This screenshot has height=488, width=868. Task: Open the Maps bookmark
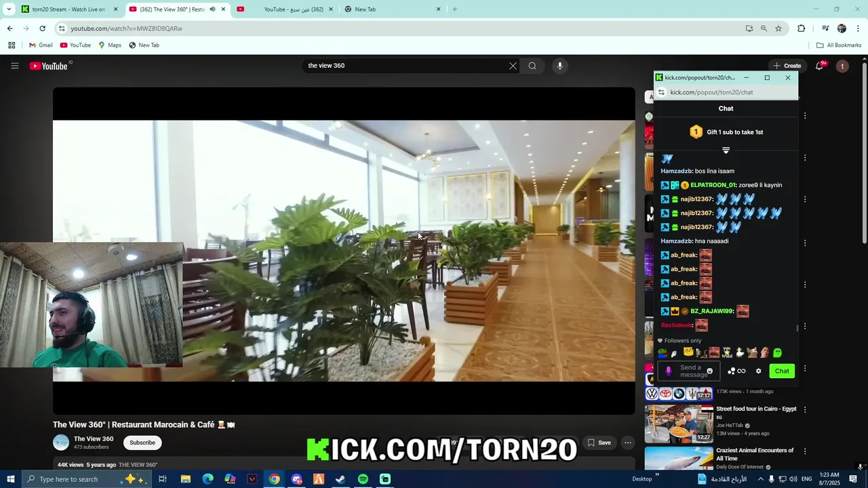pos(110,45)
